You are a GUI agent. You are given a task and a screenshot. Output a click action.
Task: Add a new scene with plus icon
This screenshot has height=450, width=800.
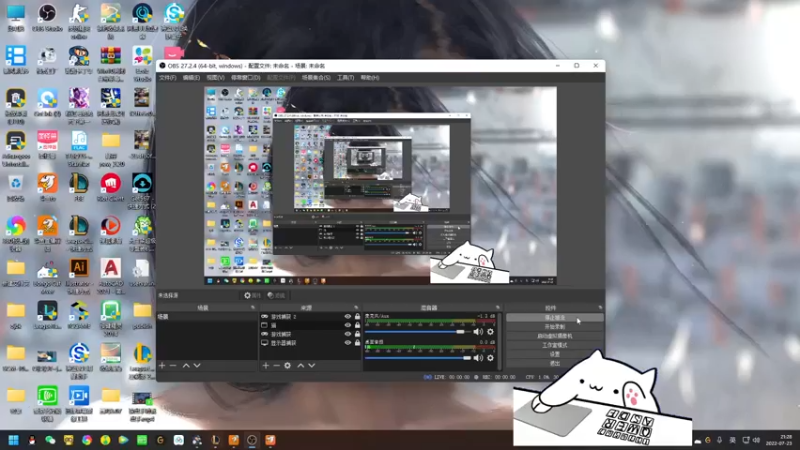[162, 366]
